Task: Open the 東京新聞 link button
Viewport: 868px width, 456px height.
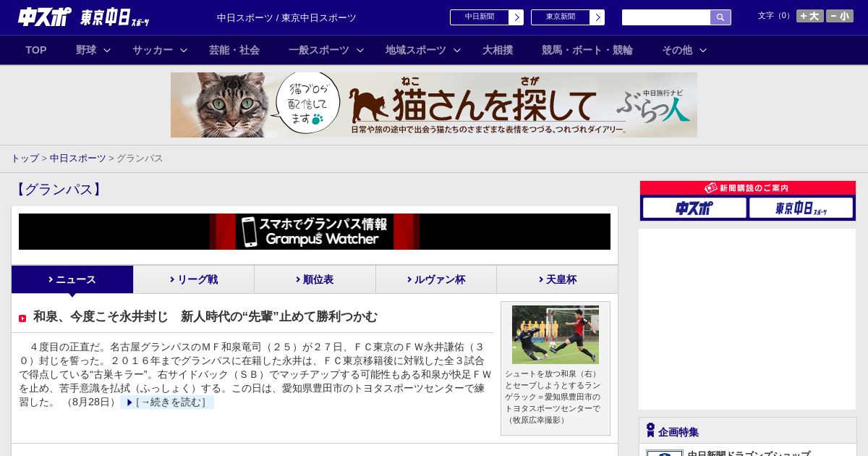Action: [x=560, y=17]
